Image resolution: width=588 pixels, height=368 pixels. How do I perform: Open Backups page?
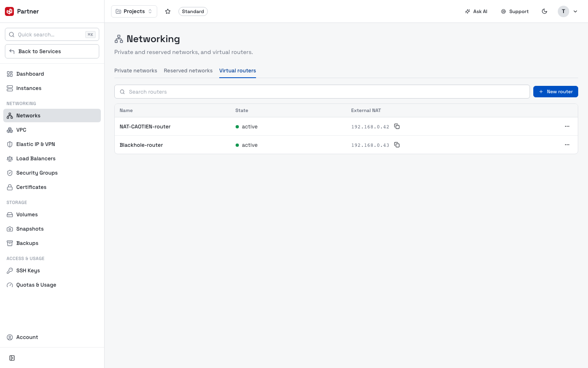[52, 243]
